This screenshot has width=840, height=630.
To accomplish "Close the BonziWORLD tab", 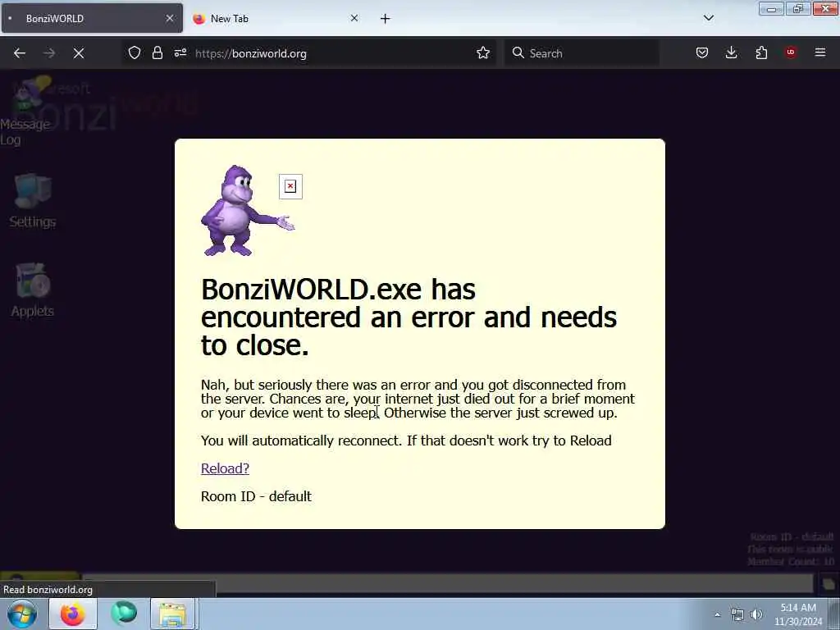I will click(x=170, y=18).
